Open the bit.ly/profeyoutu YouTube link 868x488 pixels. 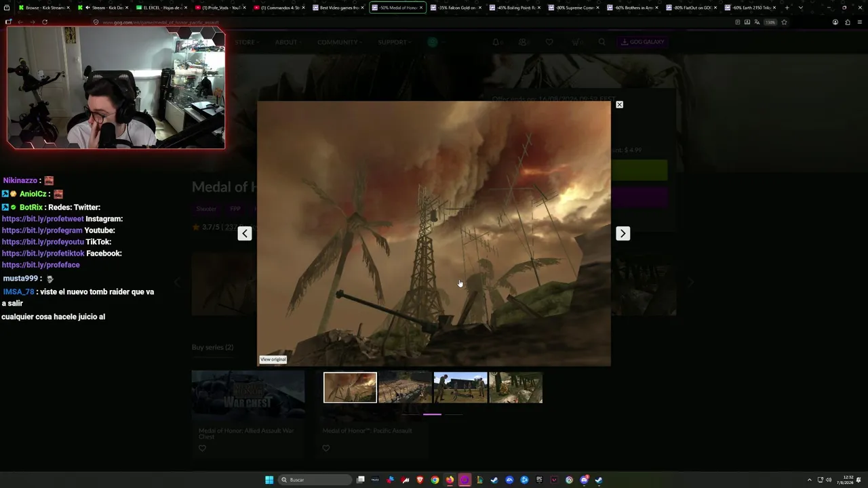click(x=43, y=242)
